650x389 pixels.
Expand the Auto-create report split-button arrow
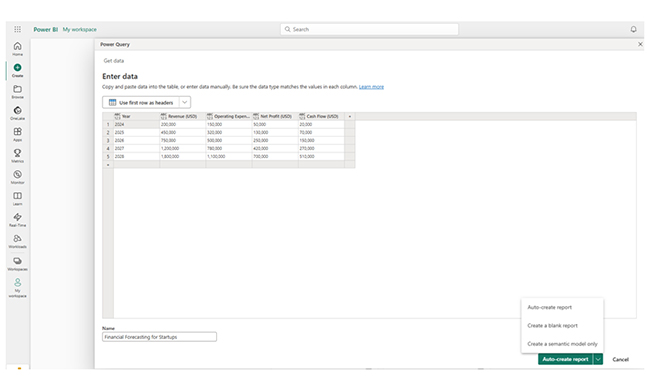(598, 359)
